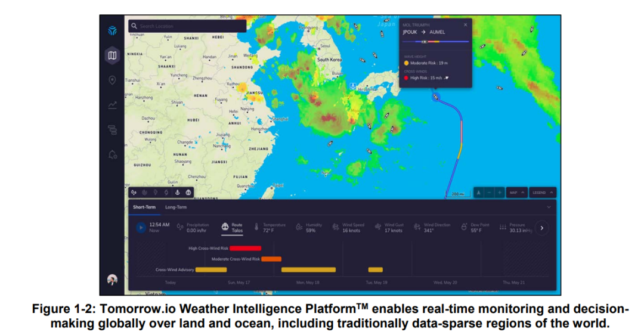This screenshot has height=335, width=644.
Task: Collapse the forecast panel chevron
Action: 549,207
